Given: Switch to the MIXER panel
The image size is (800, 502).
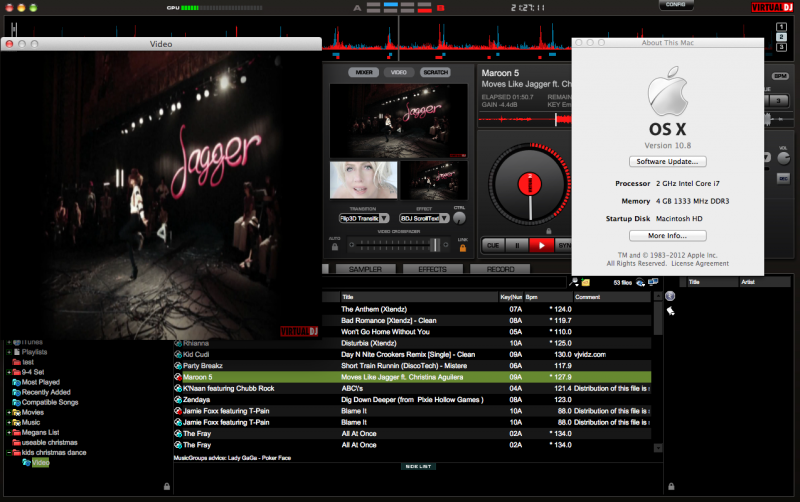Looking at the screenshot, I should [x=364, y=72].
